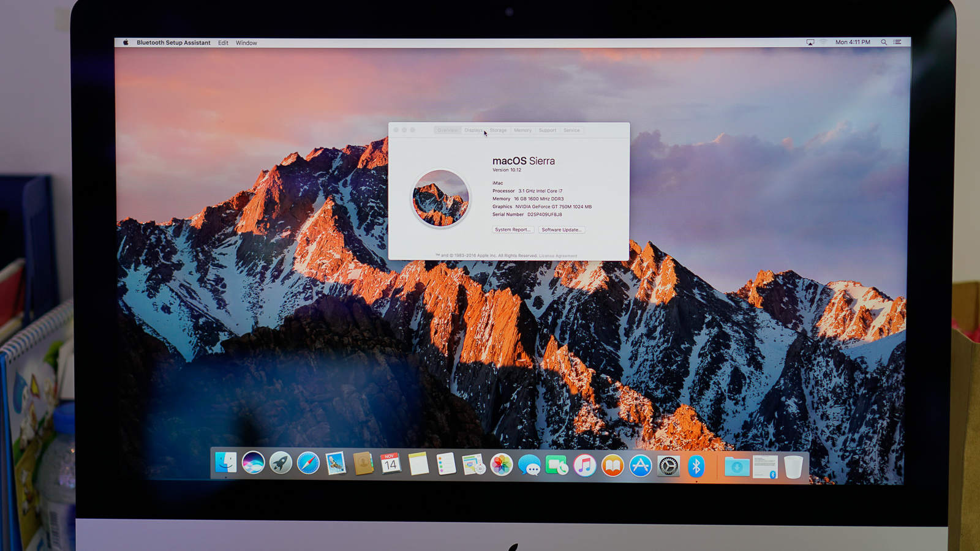Screen dimensions: 980x551
Task: Open Siri from the dock
Action: click(x=253, y=463)
